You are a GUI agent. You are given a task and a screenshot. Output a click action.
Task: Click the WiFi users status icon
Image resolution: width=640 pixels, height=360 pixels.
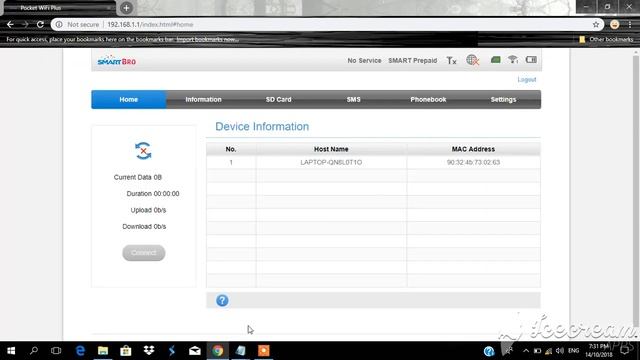(x=513, y=60)
